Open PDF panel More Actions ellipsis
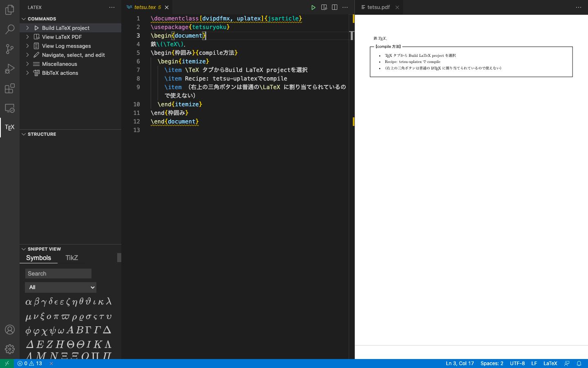The image size is (588, 368). pos(579,7)
